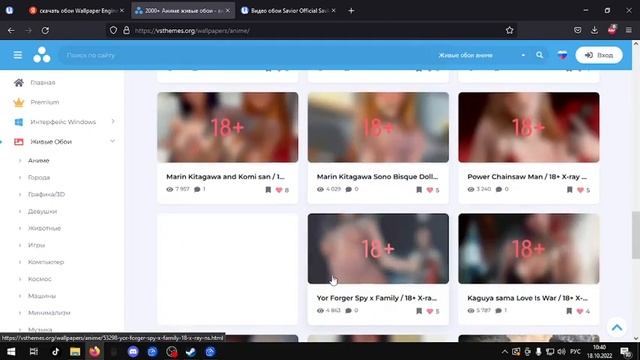Screen dimensions: 640x360
Task: Open the browser downloads panel
Action: tap(594, 30)
